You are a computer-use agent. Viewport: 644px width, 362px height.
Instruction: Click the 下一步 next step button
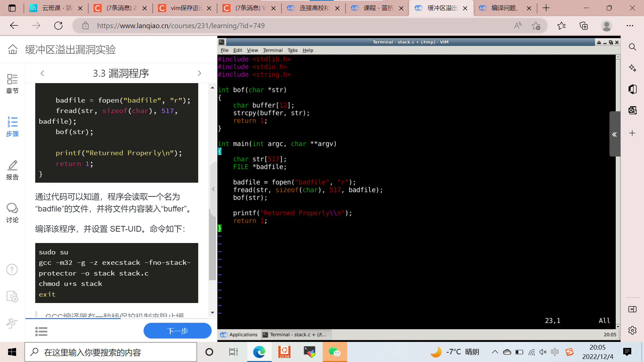(177, 331)
